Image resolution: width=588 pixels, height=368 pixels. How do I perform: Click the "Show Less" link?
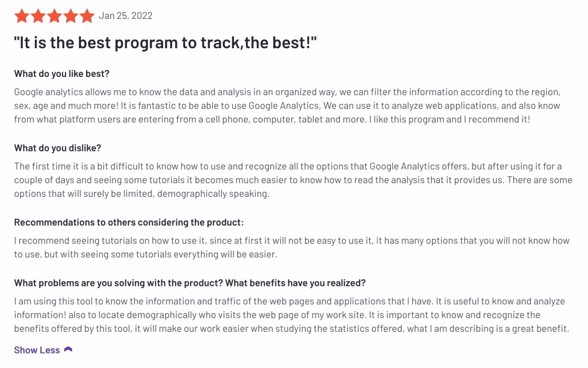pos(37,350)
